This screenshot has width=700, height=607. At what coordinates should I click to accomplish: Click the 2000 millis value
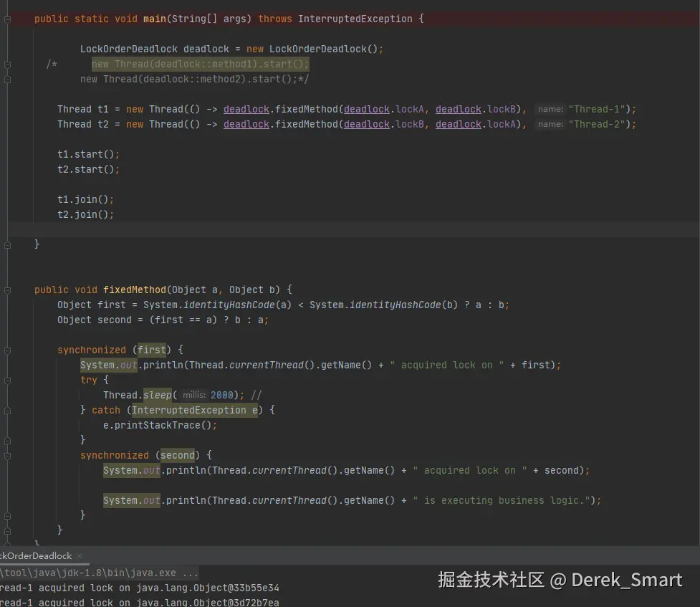[222, 395]
